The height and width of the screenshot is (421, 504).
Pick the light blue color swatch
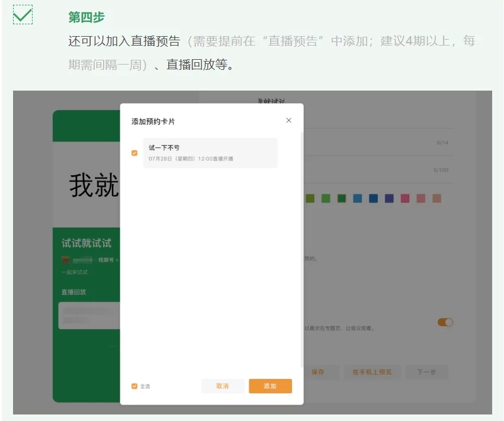click(x=357, y=198)
